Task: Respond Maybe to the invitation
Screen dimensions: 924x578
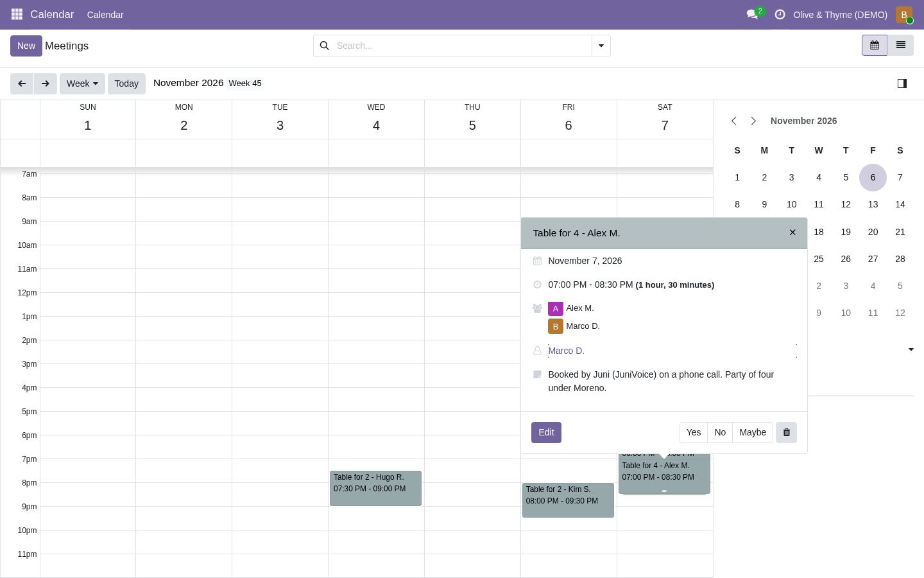Action: click(753, 432)
